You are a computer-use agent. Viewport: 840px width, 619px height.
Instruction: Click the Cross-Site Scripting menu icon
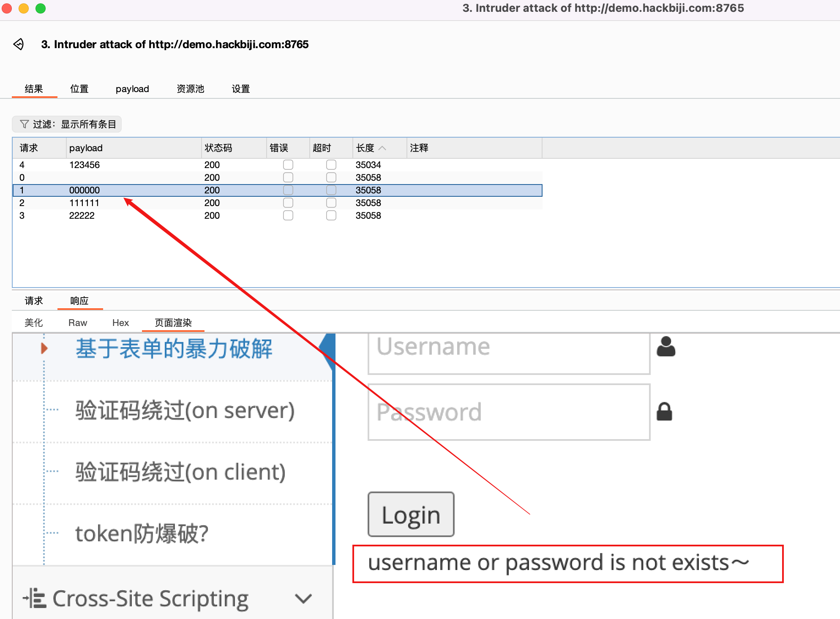(x=35, y=598)
